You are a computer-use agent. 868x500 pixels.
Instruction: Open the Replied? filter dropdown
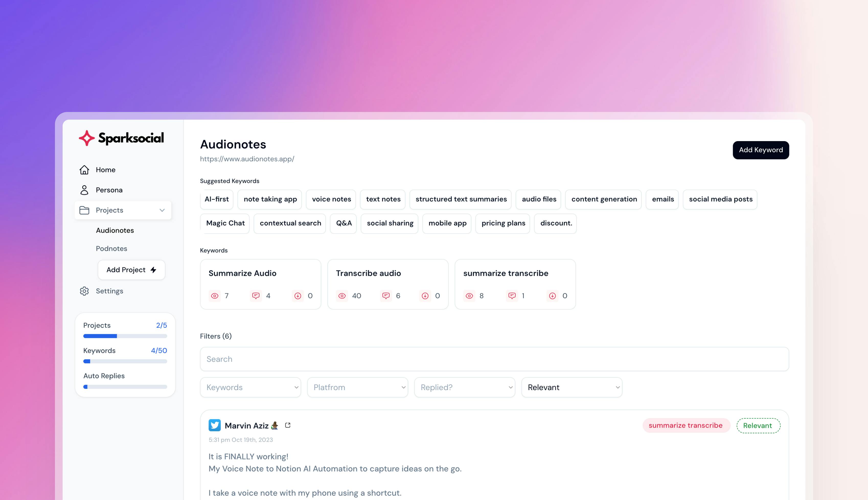coord(464,387)
